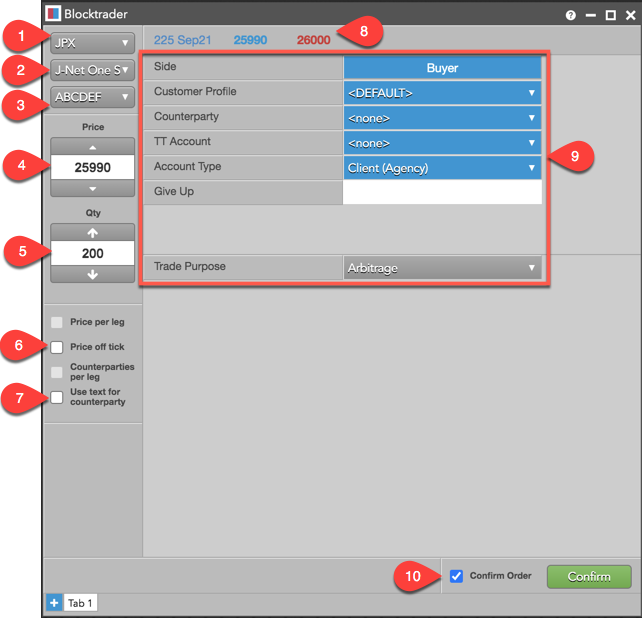
Task: Open the JPX exchange dropdown
Action: coord(92,43)
